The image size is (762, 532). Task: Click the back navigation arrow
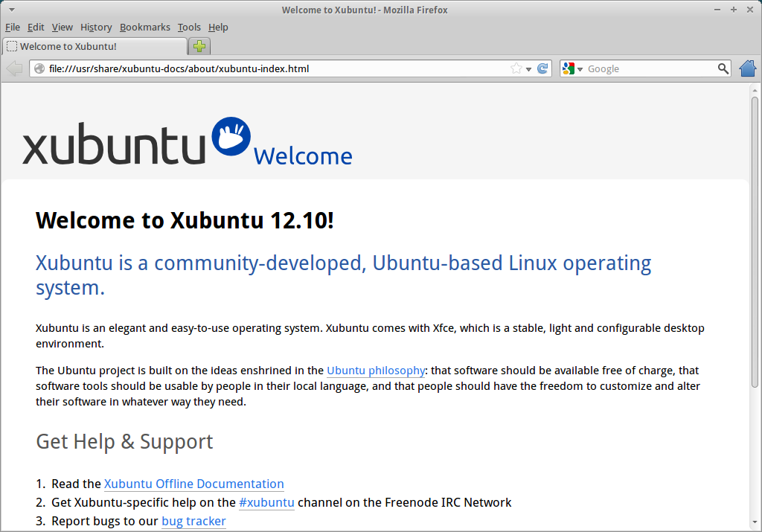click(13, 68)
